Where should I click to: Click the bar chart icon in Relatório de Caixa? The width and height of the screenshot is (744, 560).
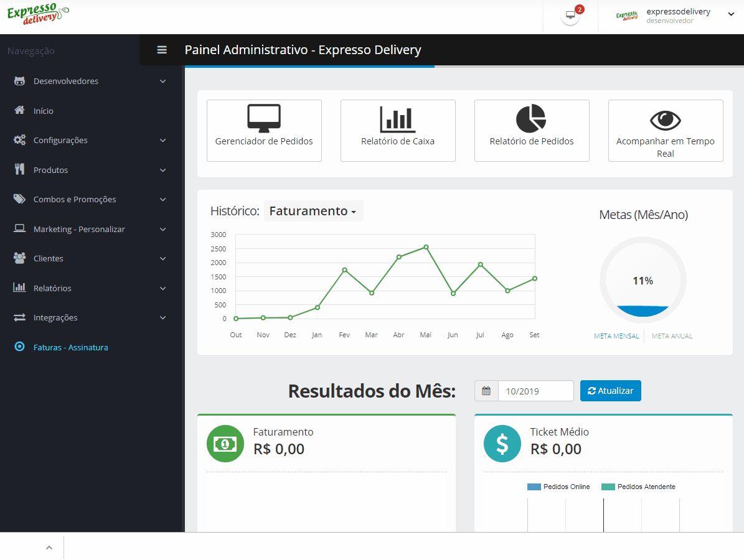398,119
